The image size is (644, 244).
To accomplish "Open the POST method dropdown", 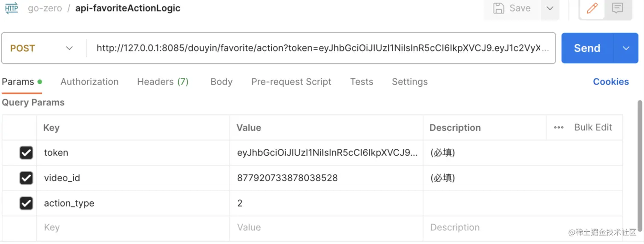I will 42,48.
